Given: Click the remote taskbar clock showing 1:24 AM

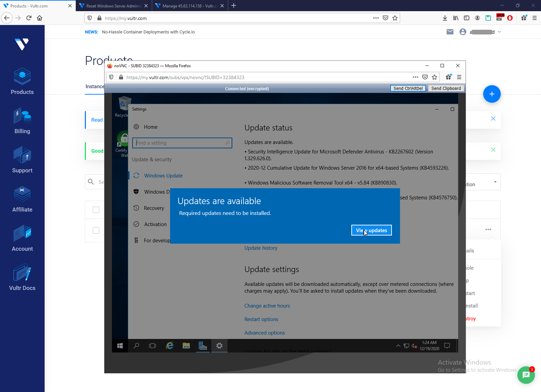Looking at the screenshot, I should pos(429,346).
